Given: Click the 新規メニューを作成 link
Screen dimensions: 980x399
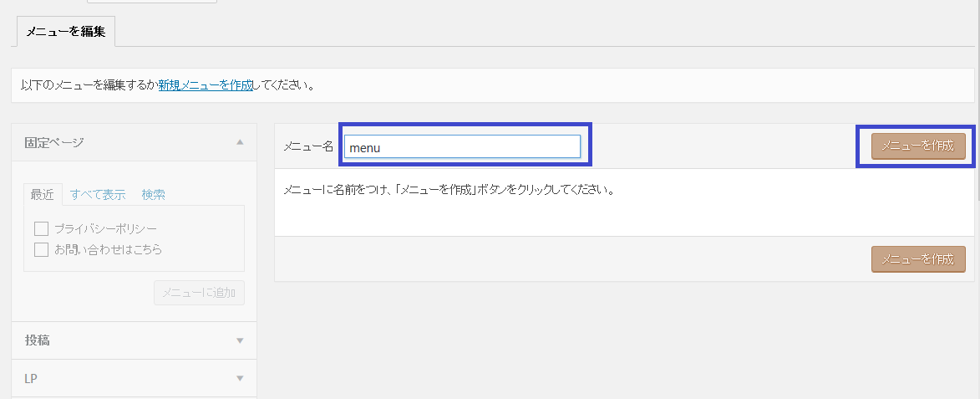Looking at the screenshot, I should click(x=206, y=85).
